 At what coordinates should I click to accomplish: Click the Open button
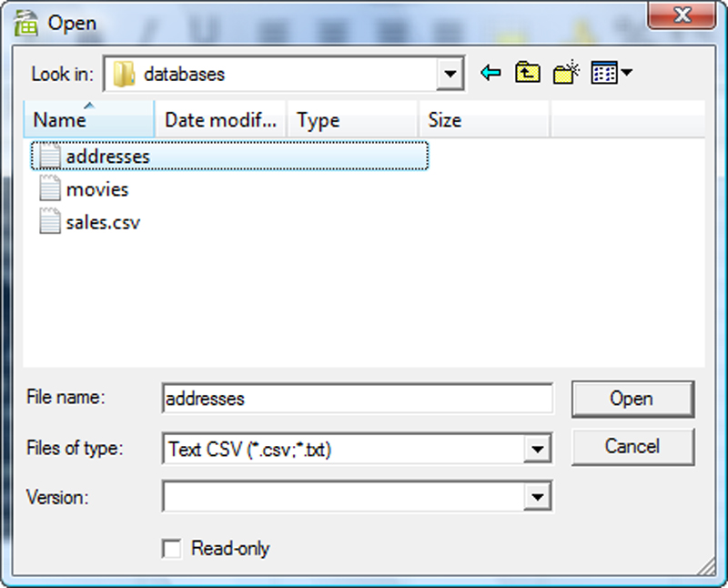click(x=632, y=399)
